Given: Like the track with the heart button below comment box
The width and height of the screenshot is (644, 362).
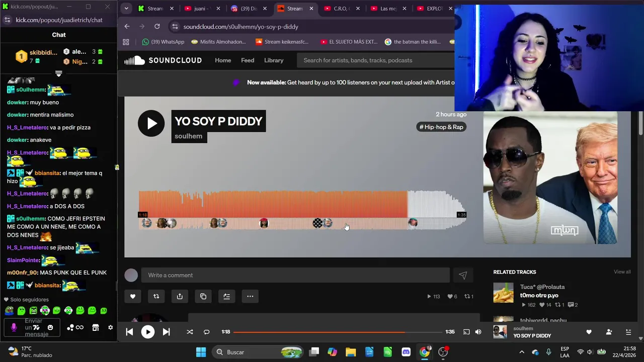Looking at the screenshot, I should [x=133, y=296].
